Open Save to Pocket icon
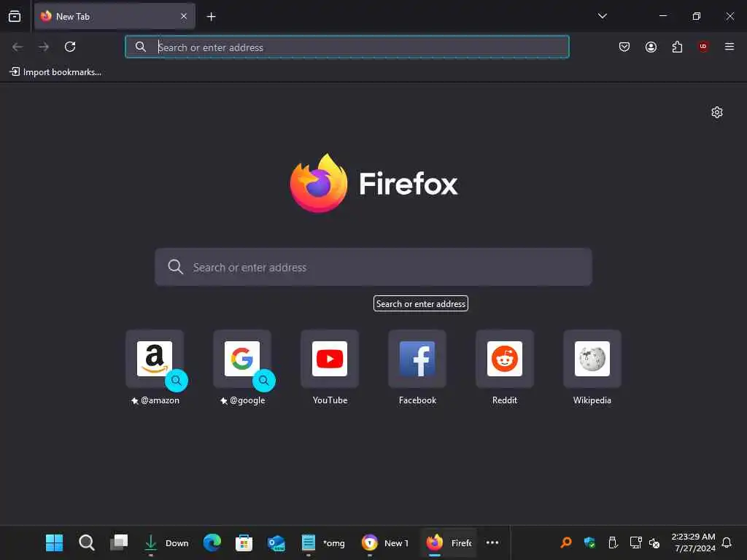Image resolution: width=747 pixels, height=560 pixels. tap(624, 47)
